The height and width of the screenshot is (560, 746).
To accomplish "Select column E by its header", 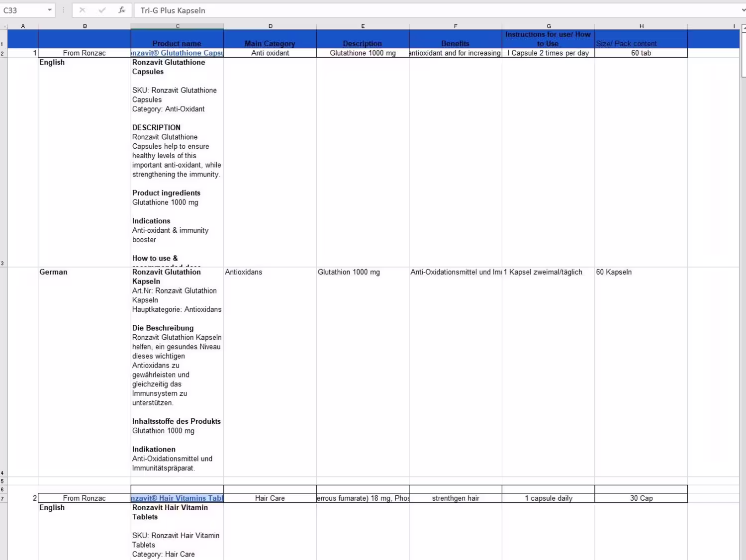I will point(363,26).
